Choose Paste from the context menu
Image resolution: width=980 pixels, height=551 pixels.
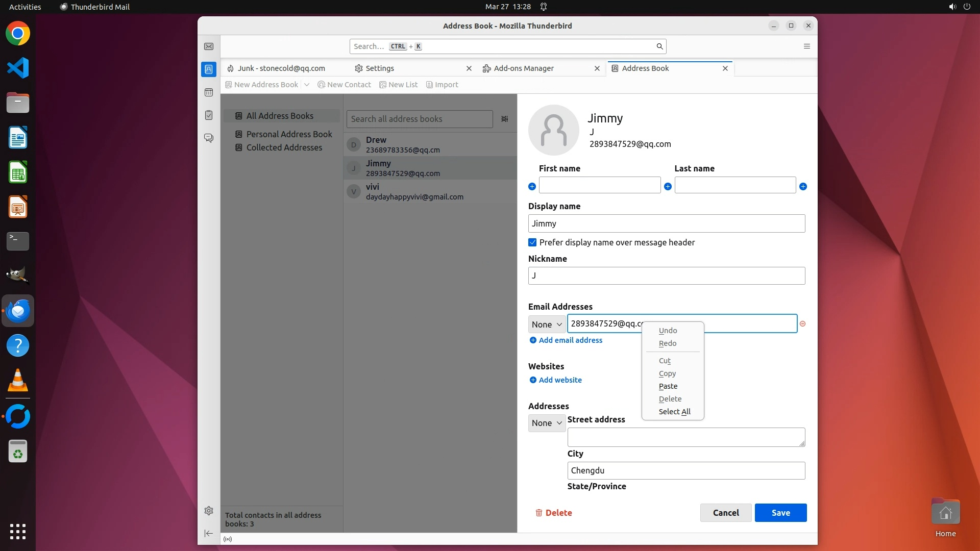[x=668, y=386]
